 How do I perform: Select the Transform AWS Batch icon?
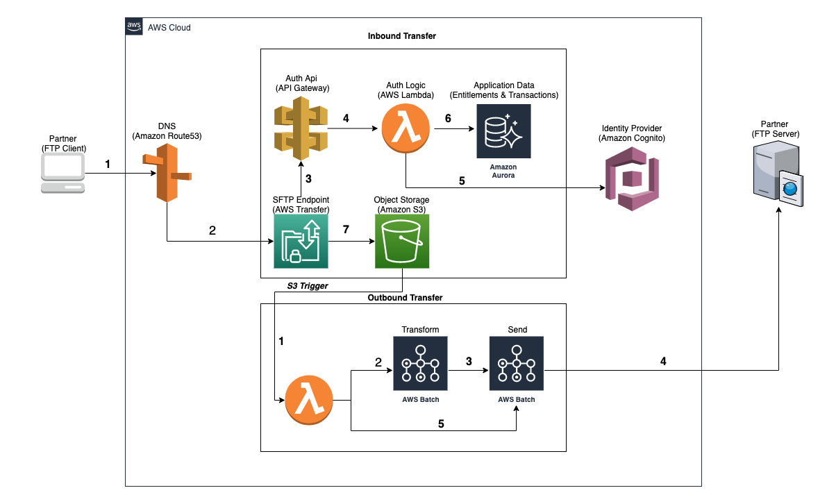pyautogui.click(x=420, y=364)
